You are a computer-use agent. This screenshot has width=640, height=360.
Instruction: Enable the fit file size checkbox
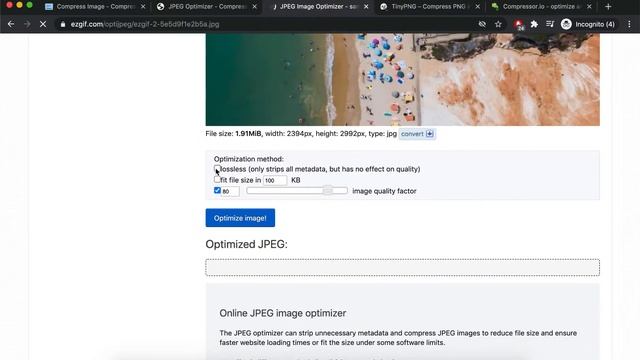[217, 179]
